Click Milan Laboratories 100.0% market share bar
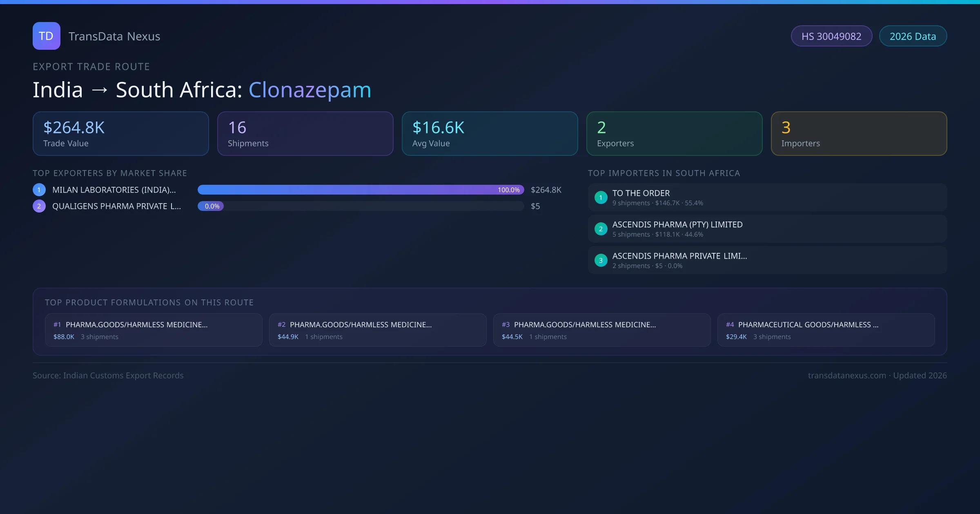This screenshot has width=980, height=514. pyautogui.click(x=360, y=190)
